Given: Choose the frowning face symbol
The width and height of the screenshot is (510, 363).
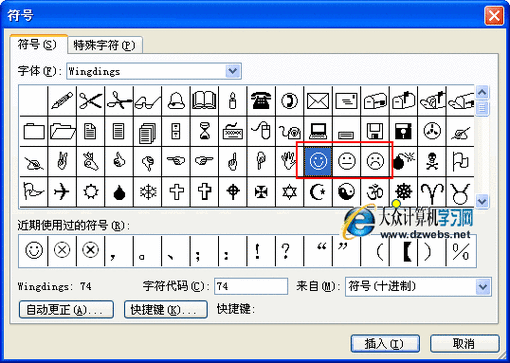Looking at the screenshot, I should (375, 162).
